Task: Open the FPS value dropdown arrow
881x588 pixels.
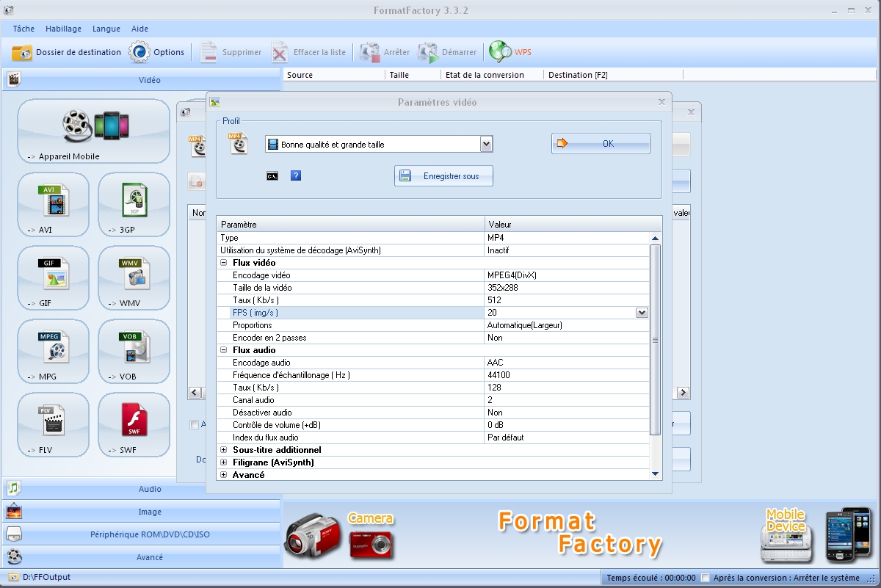Action: click(x=642, y=313)
